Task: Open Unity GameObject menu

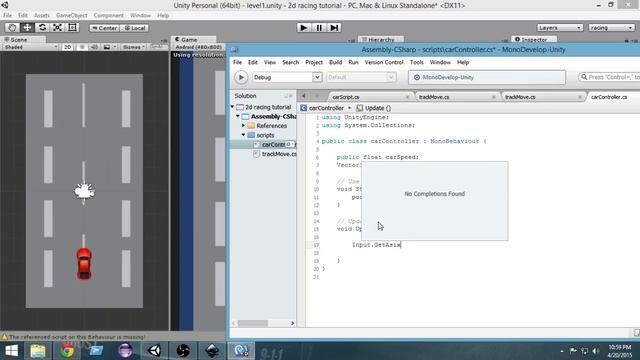Action: (71, 16)
